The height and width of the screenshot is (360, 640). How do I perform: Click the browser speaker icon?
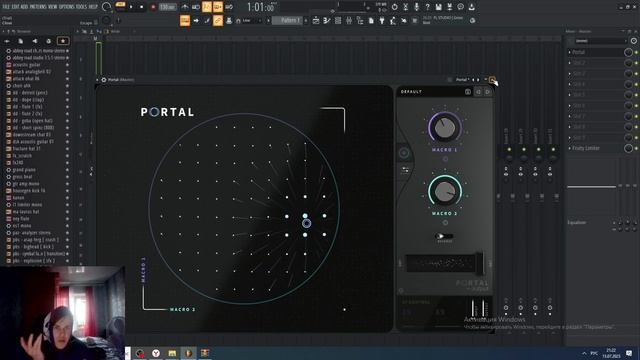[x=35, y=41]
